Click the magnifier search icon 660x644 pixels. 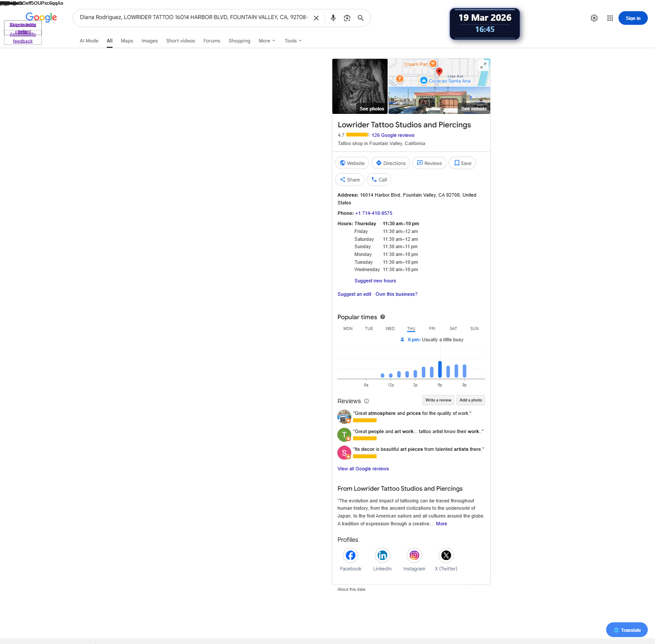[360, 18]
